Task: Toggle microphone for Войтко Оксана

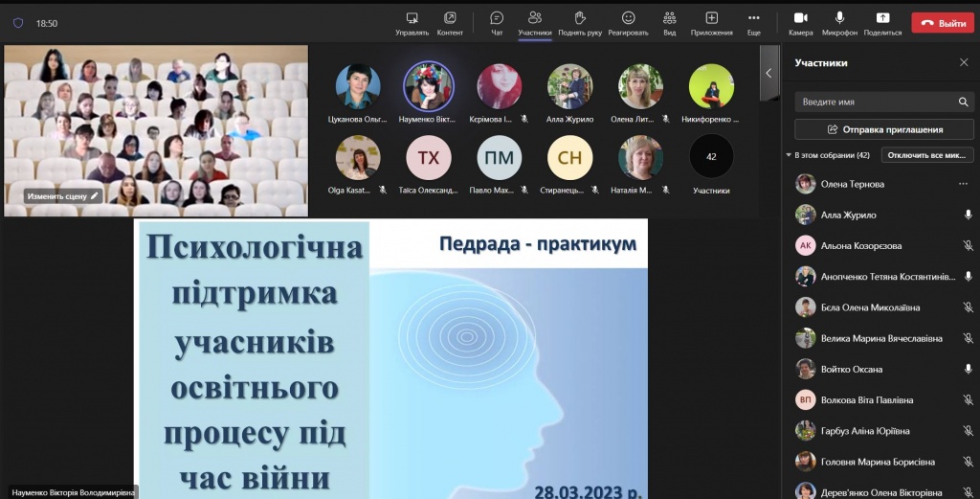Action: (968, 369)
